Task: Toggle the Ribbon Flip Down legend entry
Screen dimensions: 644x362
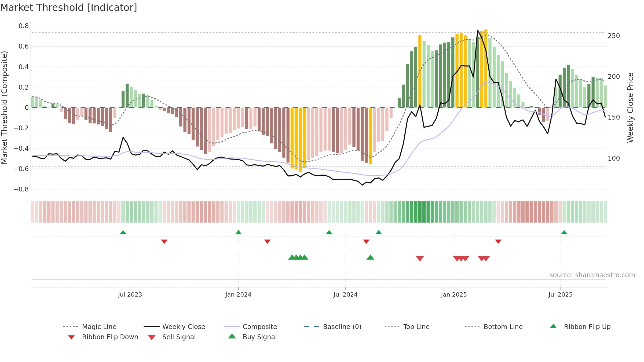Action: (103, 337)
